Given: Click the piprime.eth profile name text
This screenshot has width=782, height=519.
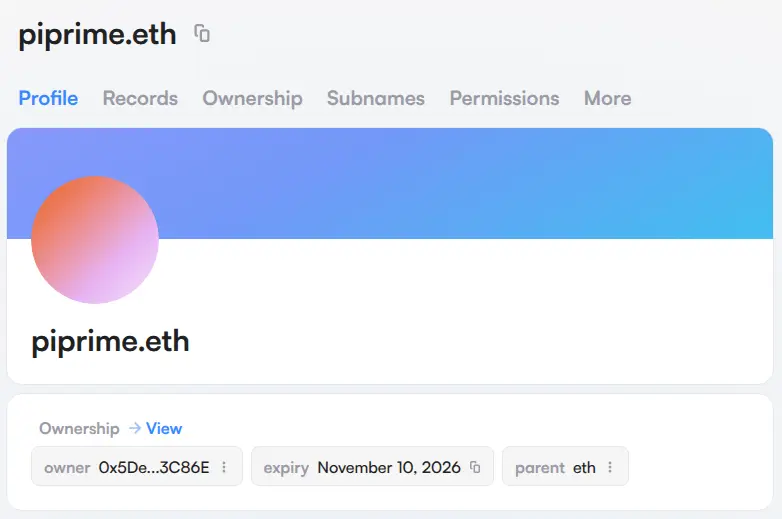Looking at the screenshot, I should [110, 341].
